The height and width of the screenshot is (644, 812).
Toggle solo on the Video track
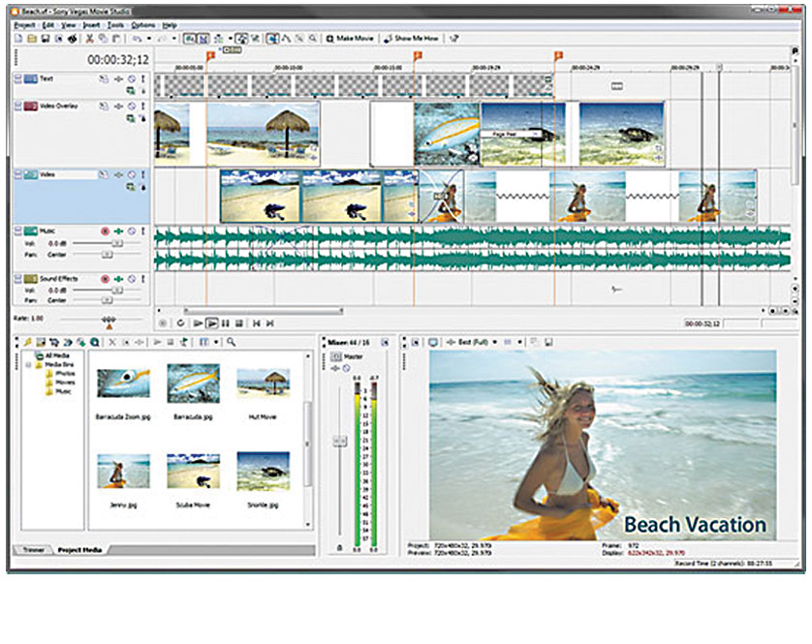[143, 175]
